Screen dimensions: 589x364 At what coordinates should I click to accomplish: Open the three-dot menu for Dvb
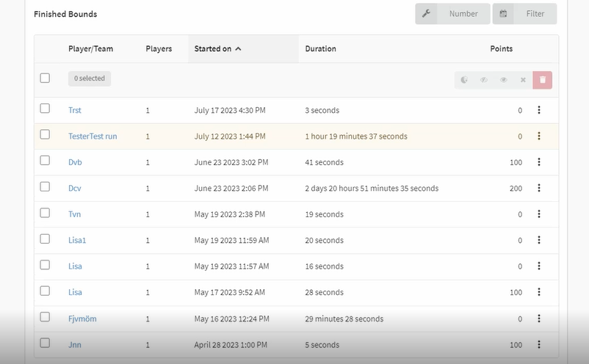tap(539, 161)
